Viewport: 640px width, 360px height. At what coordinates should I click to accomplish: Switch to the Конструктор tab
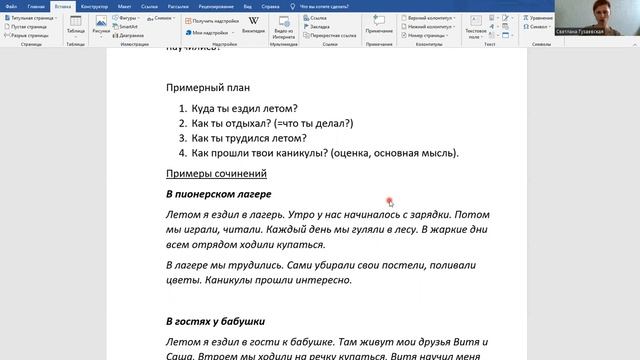[94, 7]
